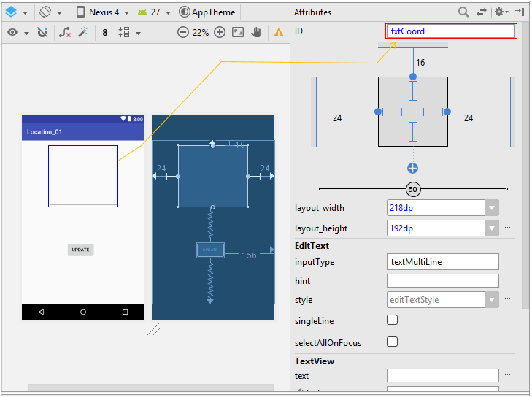The width and height of the screenshot is (532, 397).
Task: Click the resize handle below the preview
Action: click(x=154, y=329)
